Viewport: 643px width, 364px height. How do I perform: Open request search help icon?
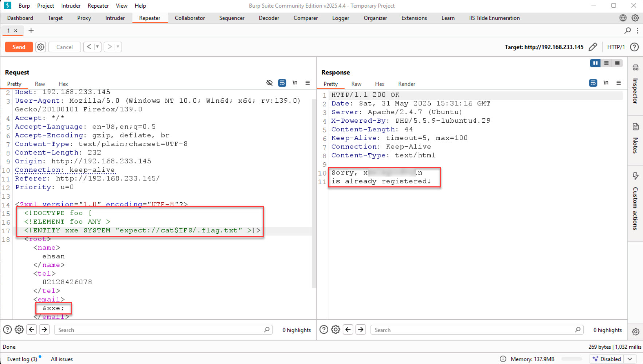pos(7,329)
